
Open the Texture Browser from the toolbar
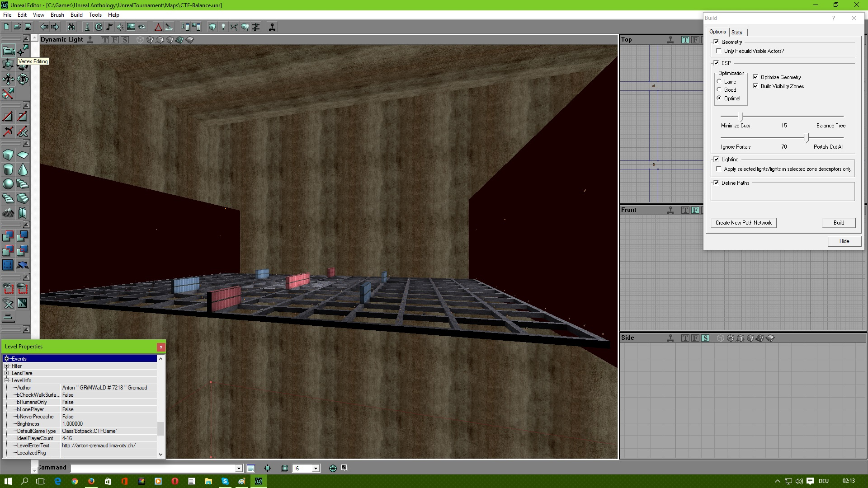click(x=131, y=27)
